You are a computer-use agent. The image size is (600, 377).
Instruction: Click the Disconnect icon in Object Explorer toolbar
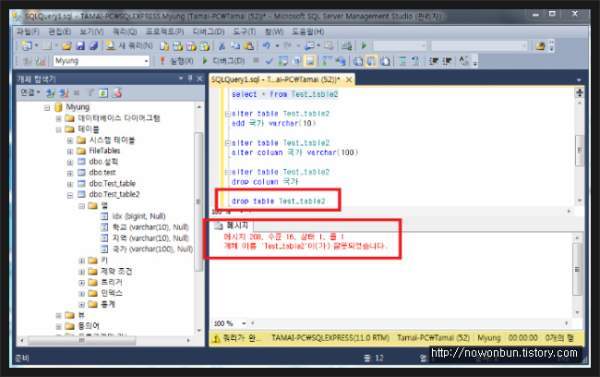click(x=64, y=93)
